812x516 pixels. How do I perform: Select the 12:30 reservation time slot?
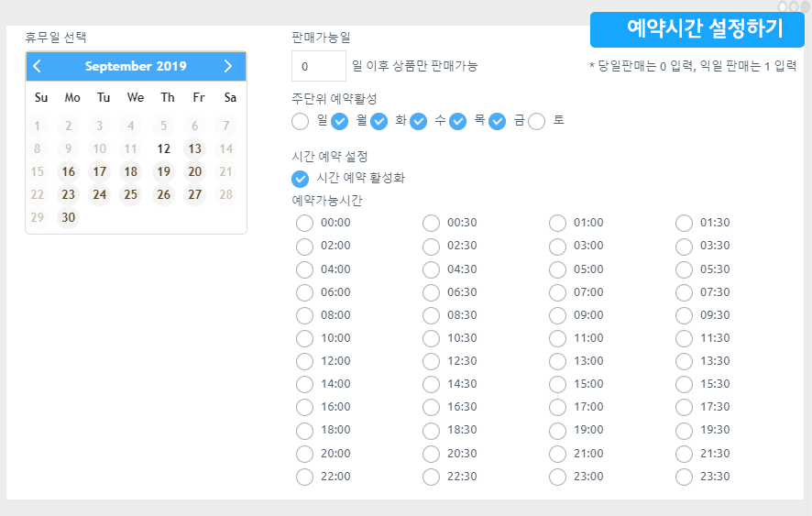click(432, 361)
